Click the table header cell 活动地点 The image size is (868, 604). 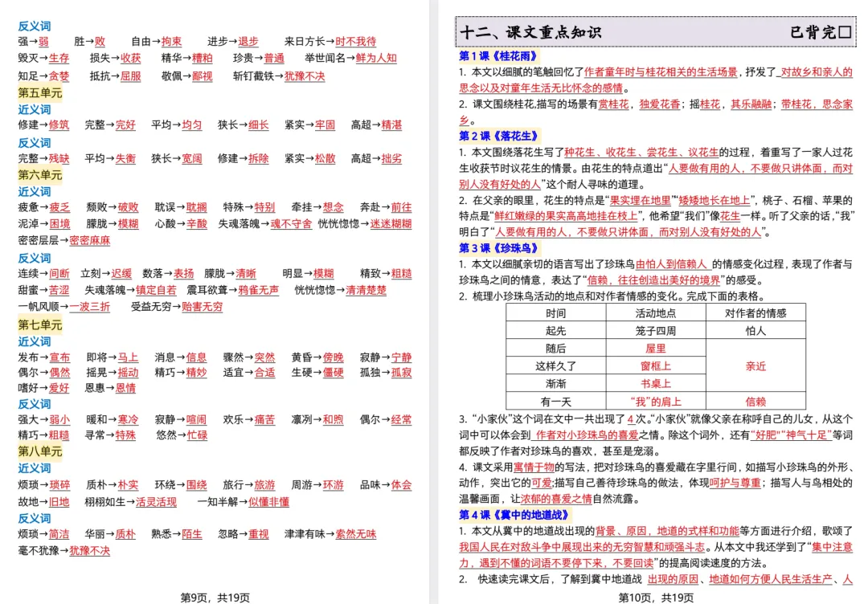(x=656, y=313)
